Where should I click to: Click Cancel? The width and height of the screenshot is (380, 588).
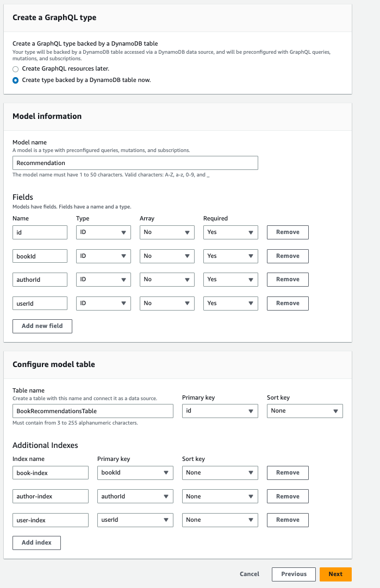tap(249, 574)
